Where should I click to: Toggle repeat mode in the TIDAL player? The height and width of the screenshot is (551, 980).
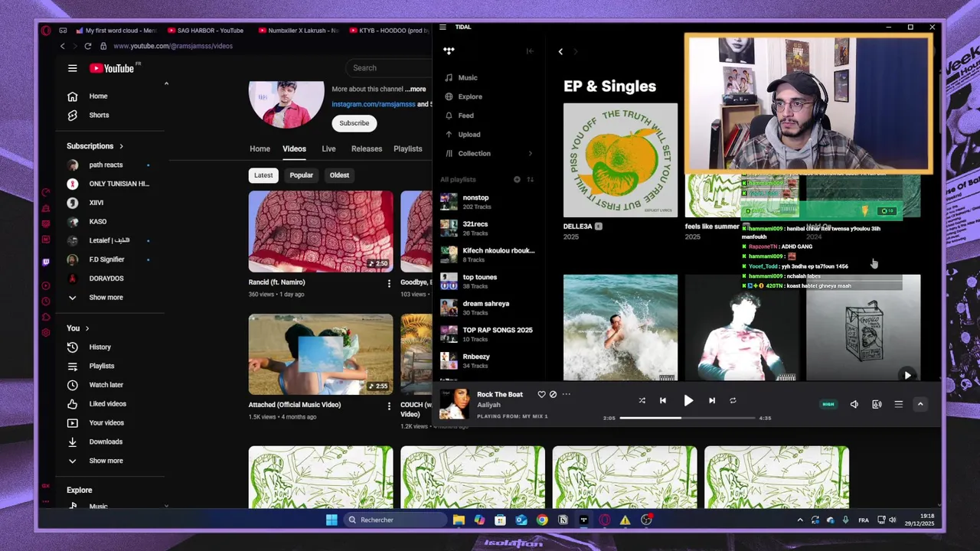click(733, 400)
